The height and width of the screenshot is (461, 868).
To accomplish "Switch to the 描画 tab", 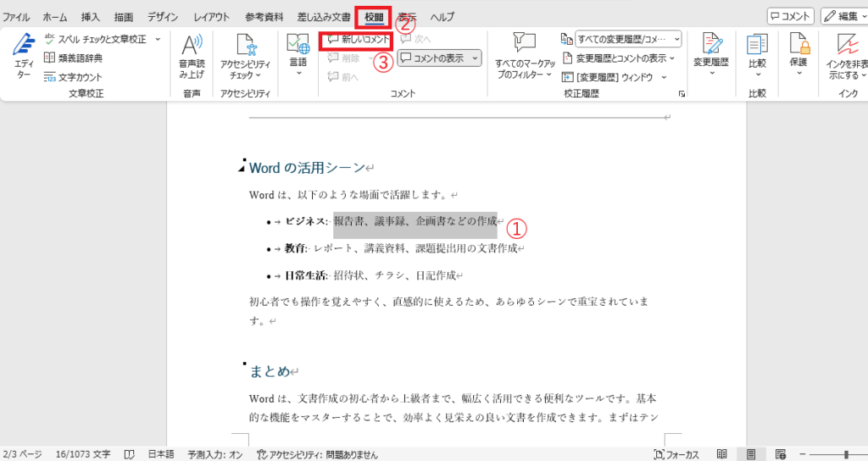I will click(124, 17).
